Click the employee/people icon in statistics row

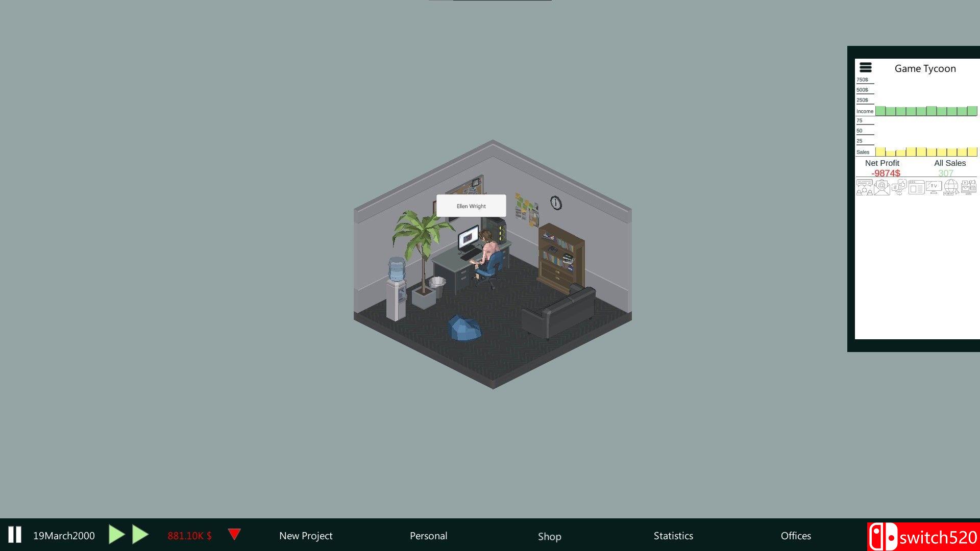pyautogui.click(x=864, y=188)
